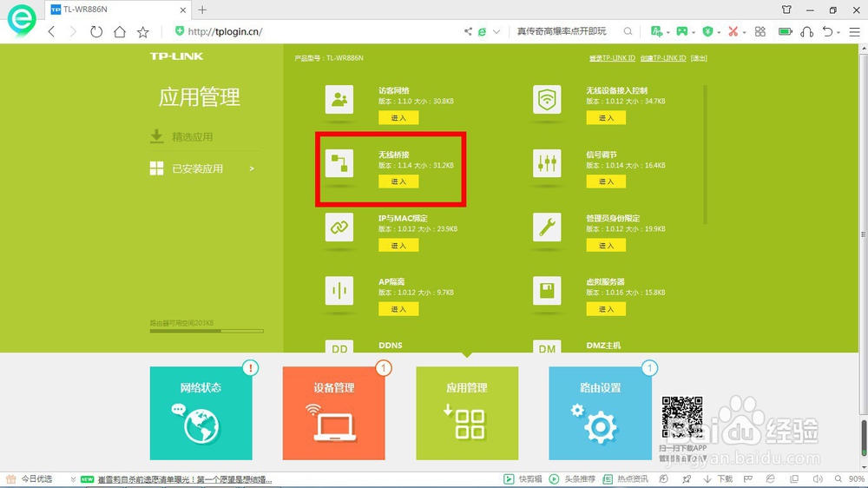
Task: Open the AP隔离 icon
Action: (339, 290)
